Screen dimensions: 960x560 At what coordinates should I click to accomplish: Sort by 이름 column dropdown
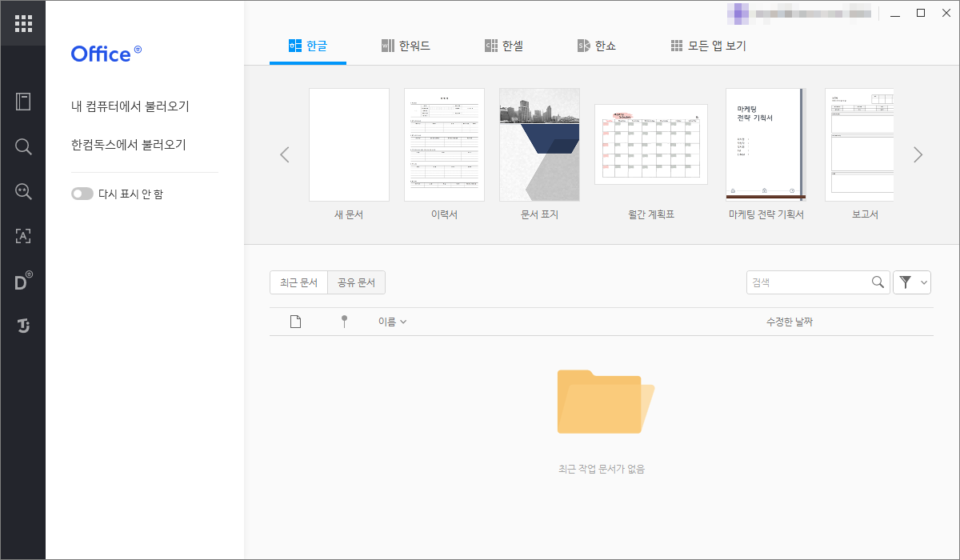[x=392, y=322]
